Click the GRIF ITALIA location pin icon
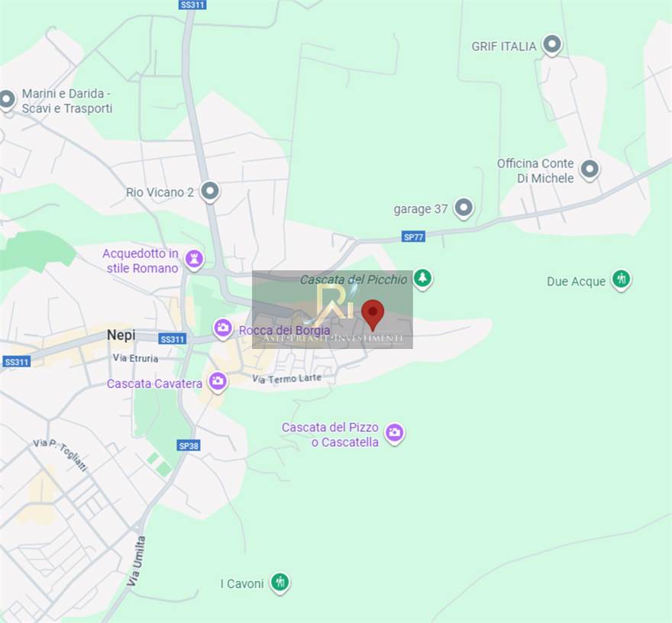This screenshot has height=623, width=672. click(x=551, y=45)
